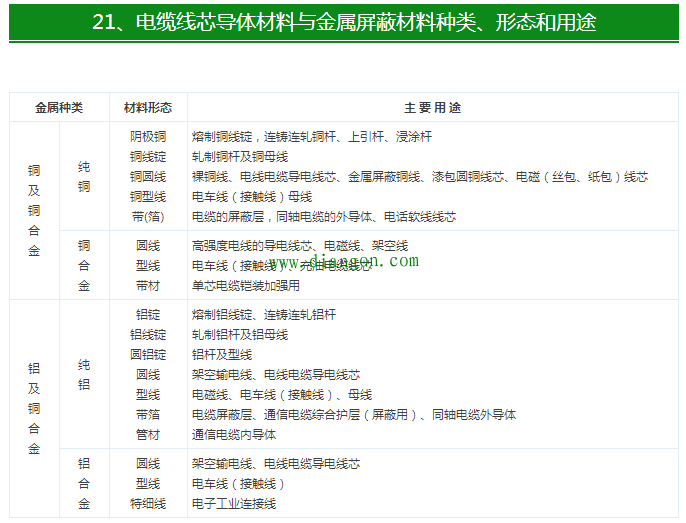Select the 金属种类 column header

click(59, 108)
